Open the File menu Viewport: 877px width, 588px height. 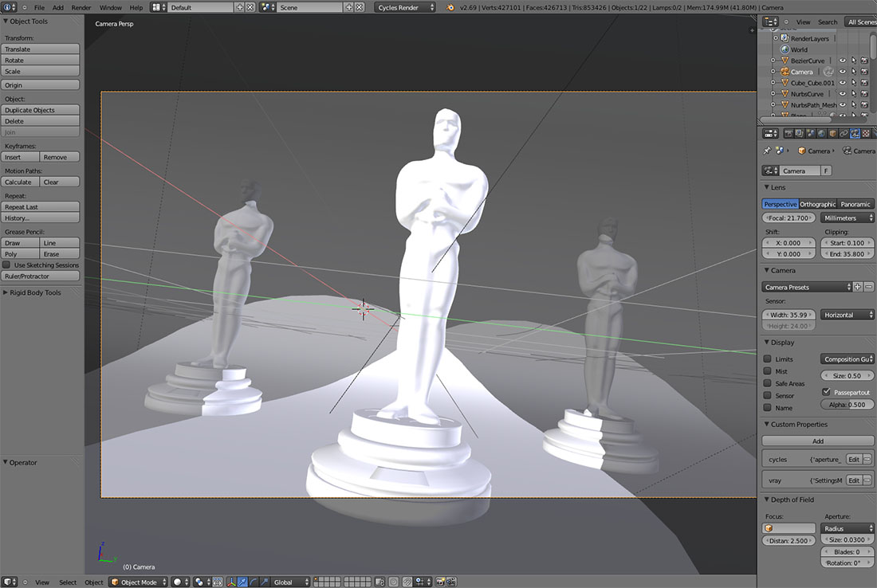click(x=39, y=7)
